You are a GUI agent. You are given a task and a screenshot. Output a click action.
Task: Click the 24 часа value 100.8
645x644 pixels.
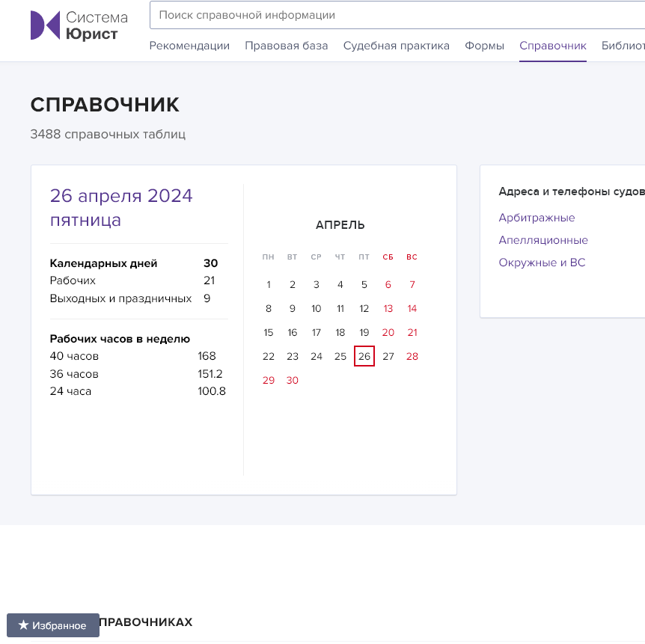click(x=212, y=391)
